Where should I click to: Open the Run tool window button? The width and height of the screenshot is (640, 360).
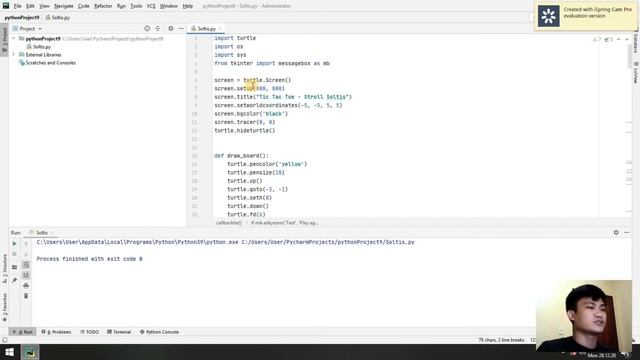tap(22, 332)
